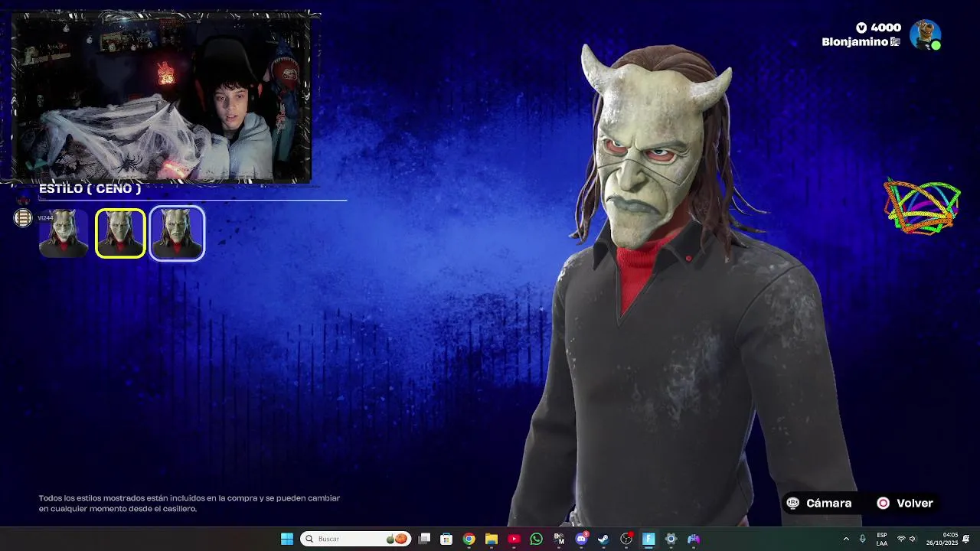The image size is (980, 551).
Task: Click the webcam stream overlay
Action: pos(162,97)
